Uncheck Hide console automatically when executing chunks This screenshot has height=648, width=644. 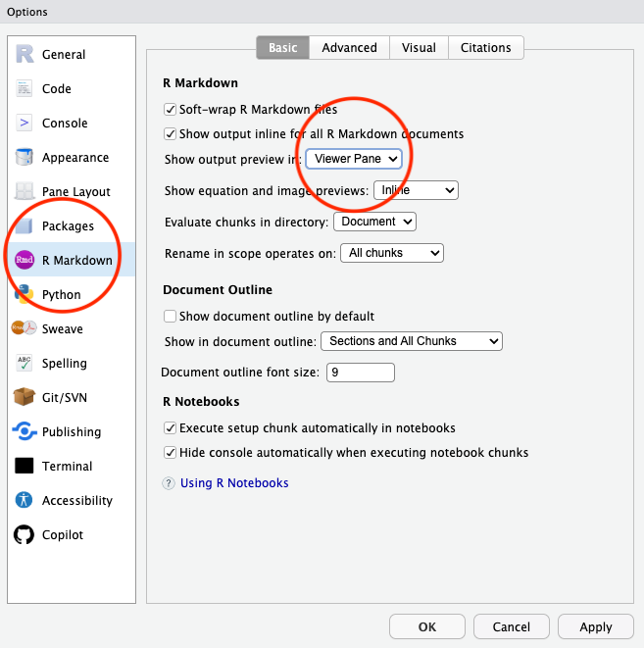(x=171, y=453)
